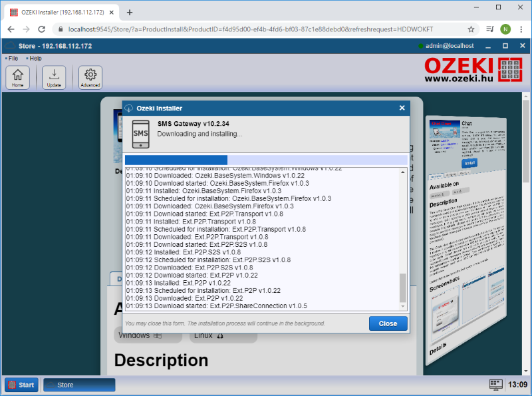Open the browser media control icon

[489, 29]
